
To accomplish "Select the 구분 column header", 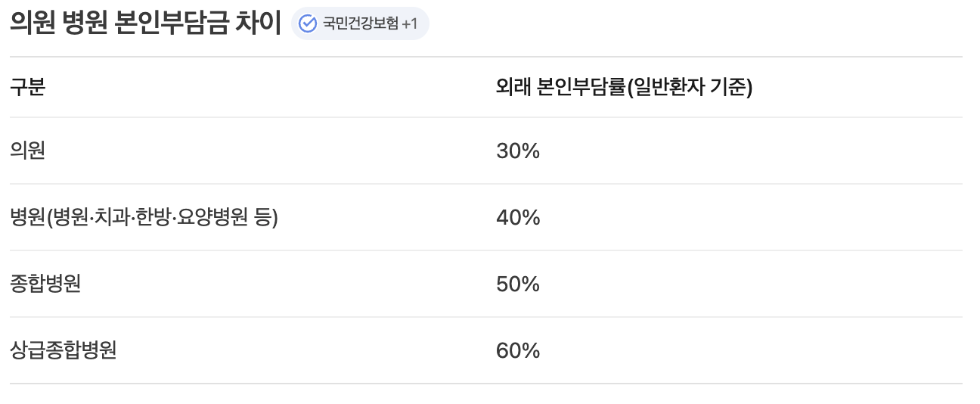I will pyautogui.click(x=27, y=88).
